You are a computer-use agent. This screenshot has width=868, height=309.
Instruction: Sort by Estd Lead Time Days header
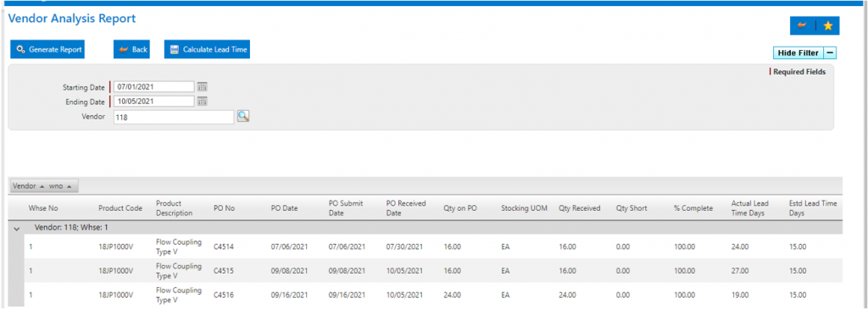(x=813, y=208)
